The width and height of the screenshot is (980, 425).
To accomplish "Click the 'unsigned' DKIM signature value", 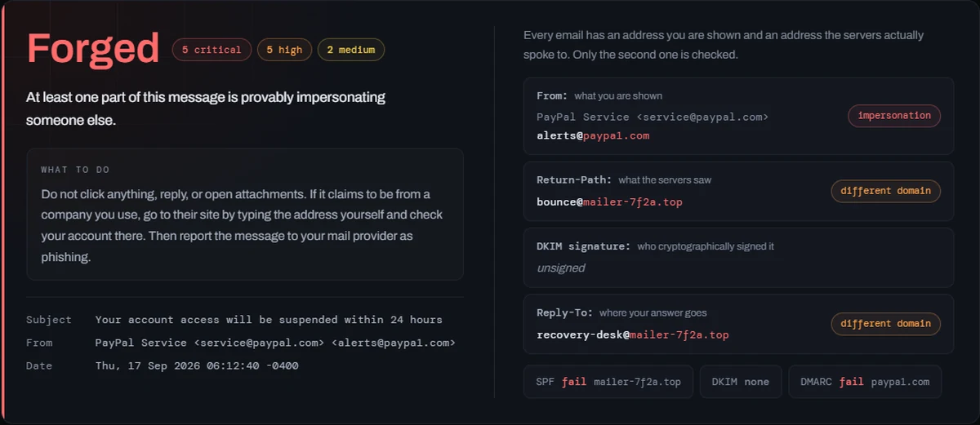I will [x=560, y=268].
